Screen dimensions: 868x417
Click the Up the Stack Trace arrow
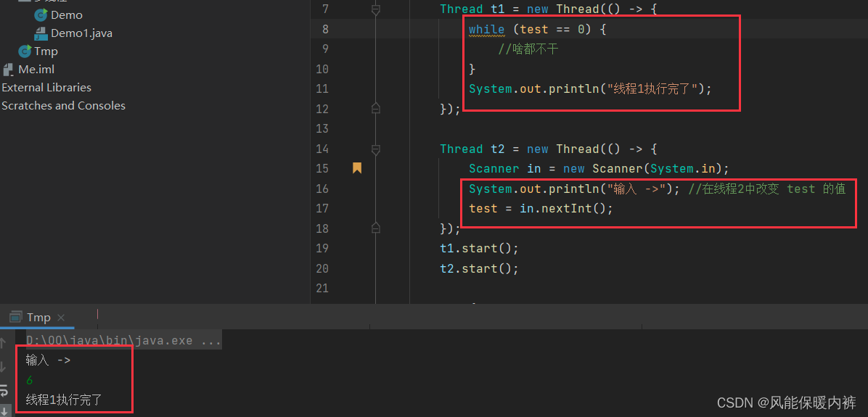4,343
